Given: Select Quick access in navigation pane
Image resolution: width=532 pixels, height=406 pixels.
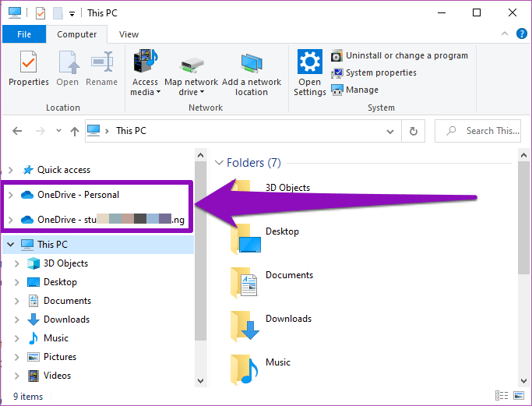Looking at the screenshot, I should [64, 170].
